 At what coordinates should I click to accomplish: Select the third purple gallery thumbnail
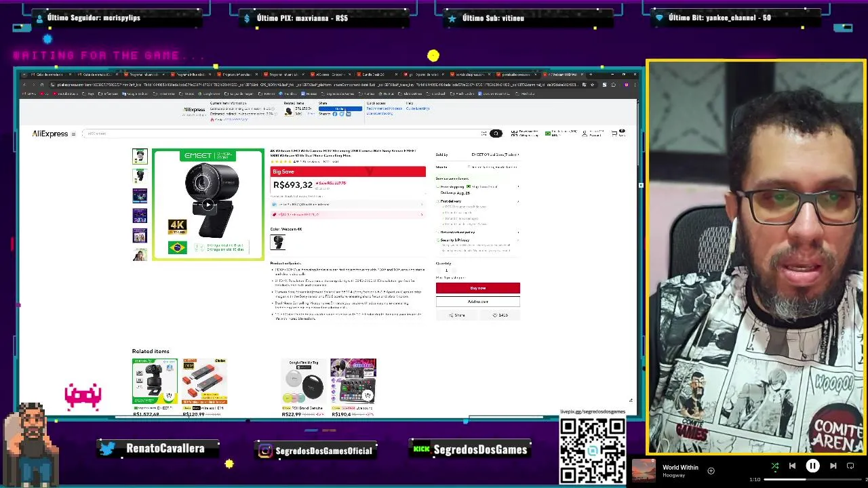pyautogui.click(x=140, y=196)
